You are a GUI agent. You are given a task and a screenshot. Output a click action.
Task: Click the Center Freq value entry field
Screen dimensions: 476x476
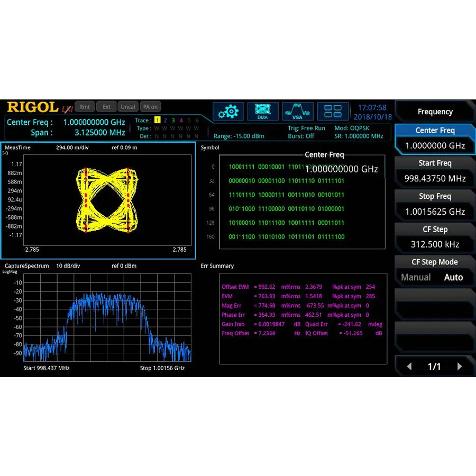pos(435,145)
